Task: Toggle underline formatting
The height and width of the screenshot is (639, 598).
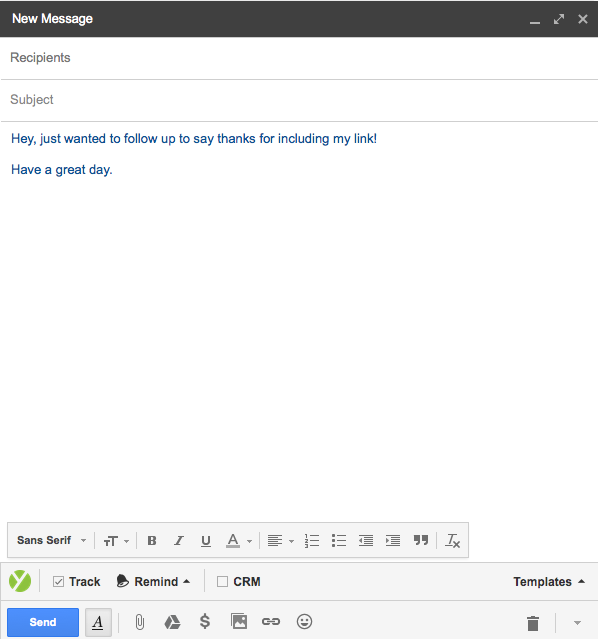Action: [206, 541]
